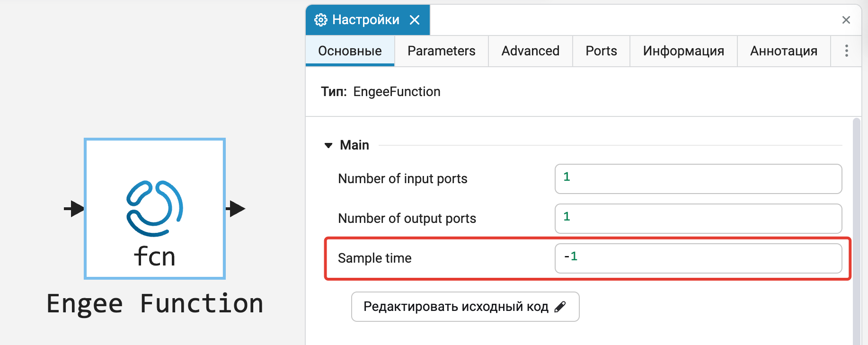
Task: Close the settings panel with the gray X
Action: point(846,20)
